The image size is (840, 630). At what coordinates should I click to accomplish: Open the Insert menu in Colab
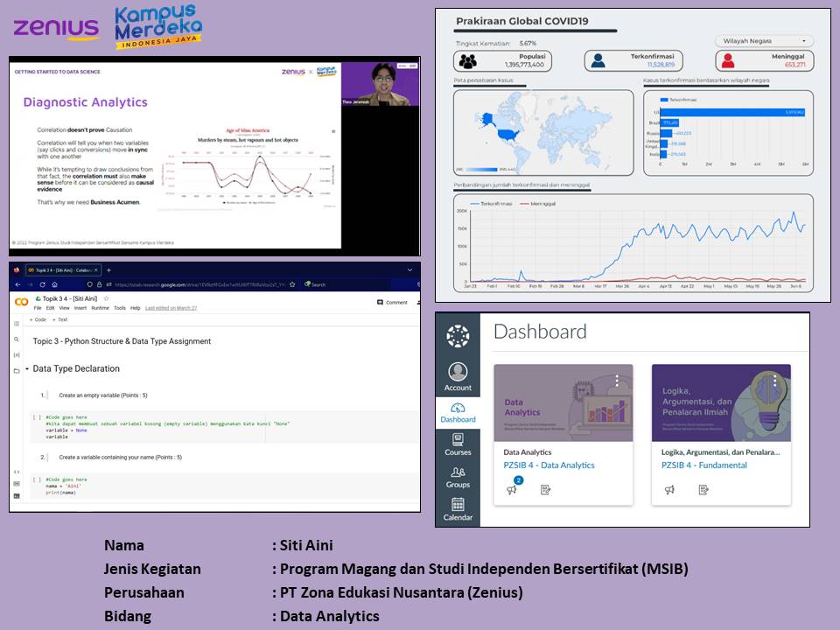coord(80,308)
